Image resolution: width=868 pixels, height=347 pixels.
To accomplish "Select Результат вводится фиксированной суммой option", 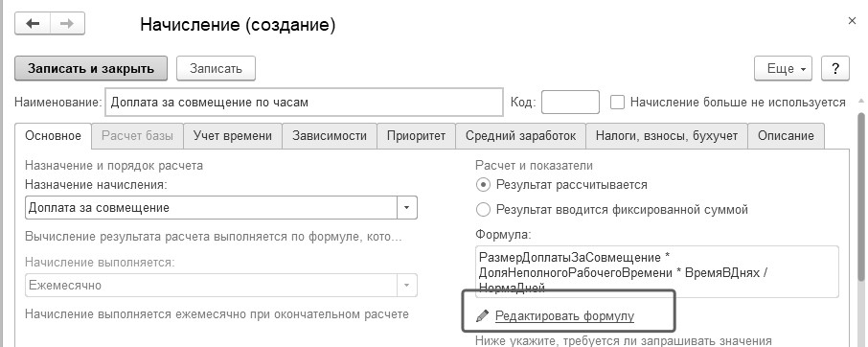I will [483, 210].
